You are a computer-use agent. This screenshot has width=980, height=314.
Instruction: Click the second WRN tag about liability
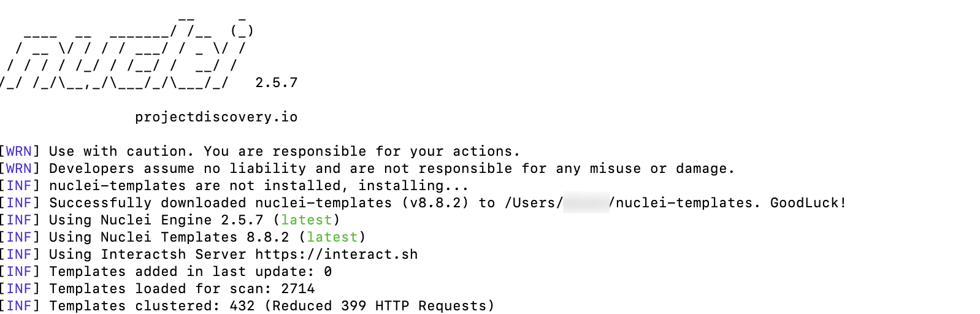tap(19, 168)
